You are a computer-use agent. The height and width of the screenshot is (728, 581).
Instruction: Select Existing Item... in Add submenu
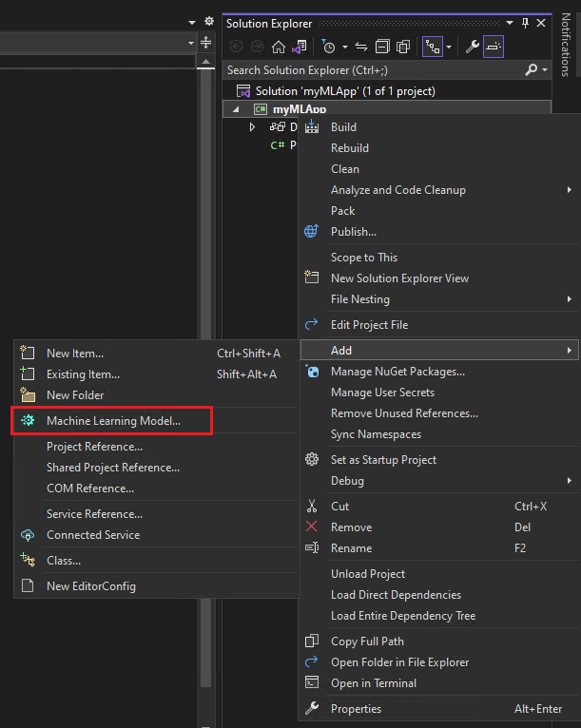[156, 374]
